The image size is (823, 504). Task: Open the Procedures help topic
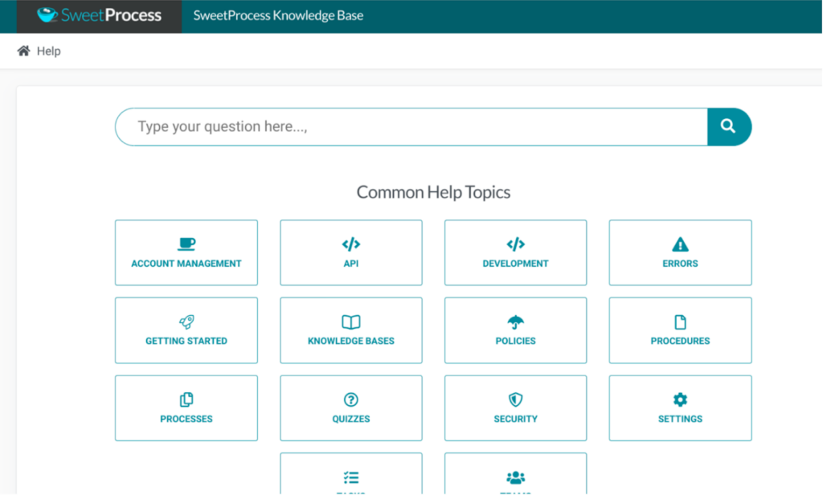pos(680,330)
